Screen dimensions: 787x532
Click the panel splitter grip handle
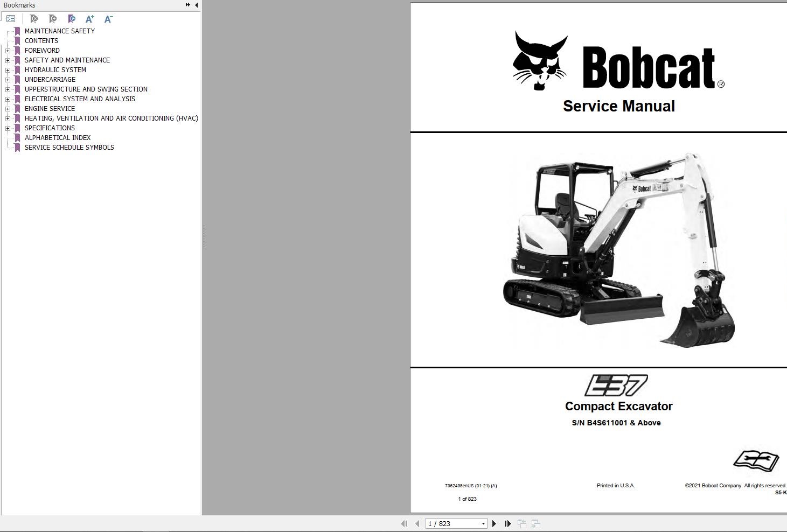tap(204, 236)
